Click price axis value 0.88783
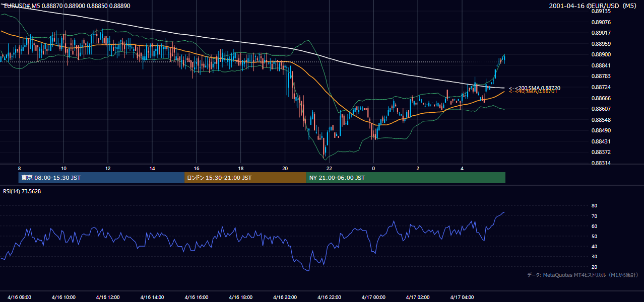The width and height of the screenshot is (644, 302). [x=601, y=76]
